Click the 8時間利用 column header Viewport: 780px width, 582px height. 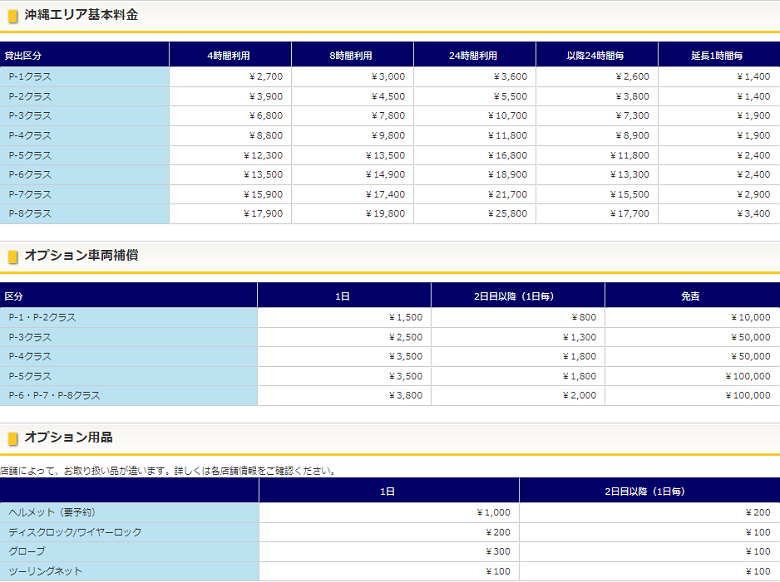pos(352,55)
